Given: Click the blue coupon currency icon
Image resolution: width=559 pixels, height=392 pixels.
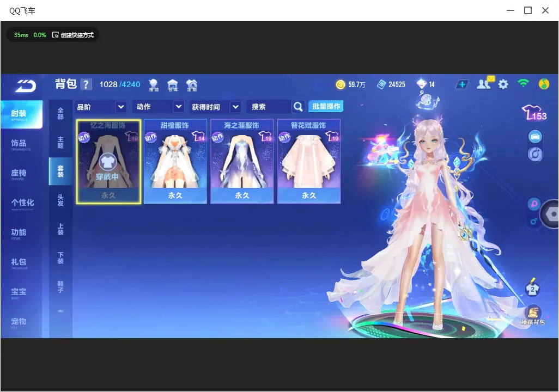Looking at the screenshot, I should tap(381, 84).
